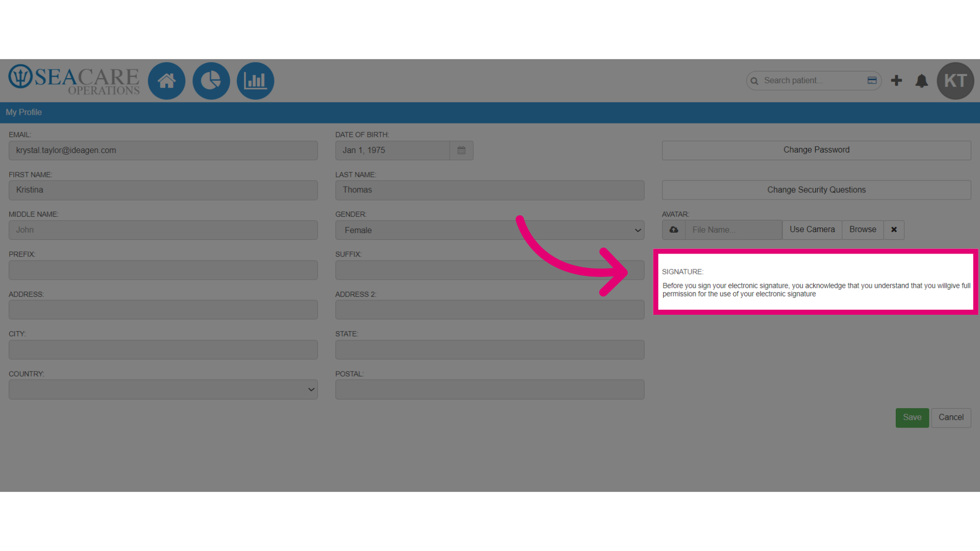Screen dimensions: 980x551
Task: Click the plus add patient icon
Action: tap(896, 81)
